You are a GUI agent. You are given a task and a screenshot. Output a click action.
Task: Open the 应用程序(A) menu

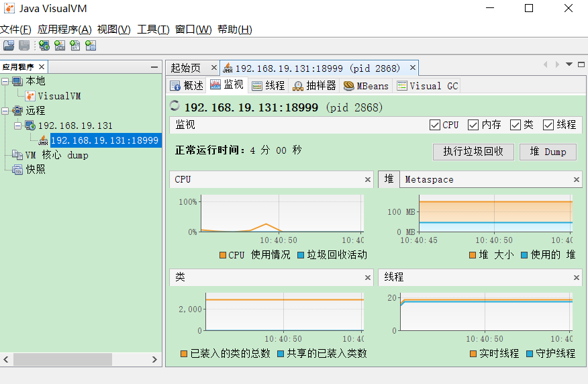pos(64,30)
